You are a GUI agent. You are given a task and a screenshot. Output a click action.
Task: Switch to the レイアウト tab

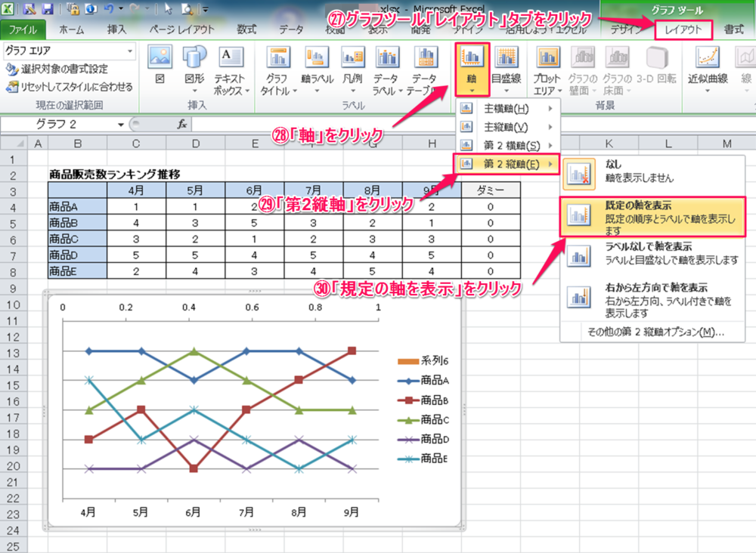[x=683, y=30]
